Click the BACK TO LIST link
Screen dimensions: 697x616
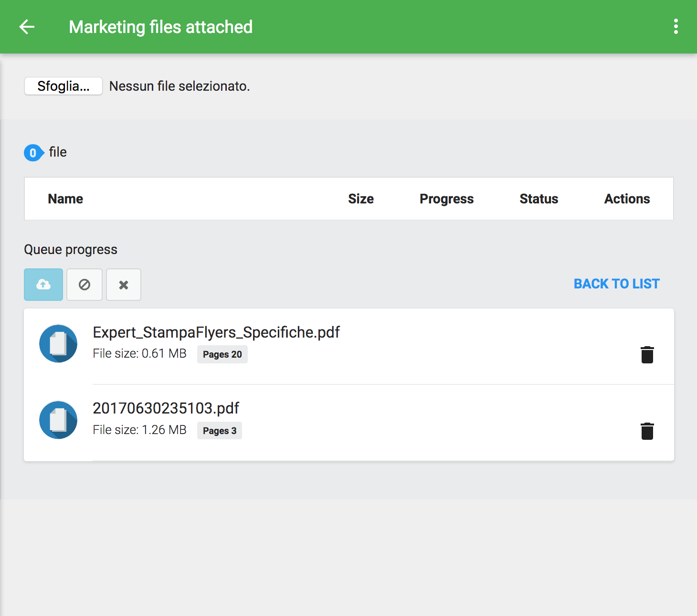coord(616,284)
